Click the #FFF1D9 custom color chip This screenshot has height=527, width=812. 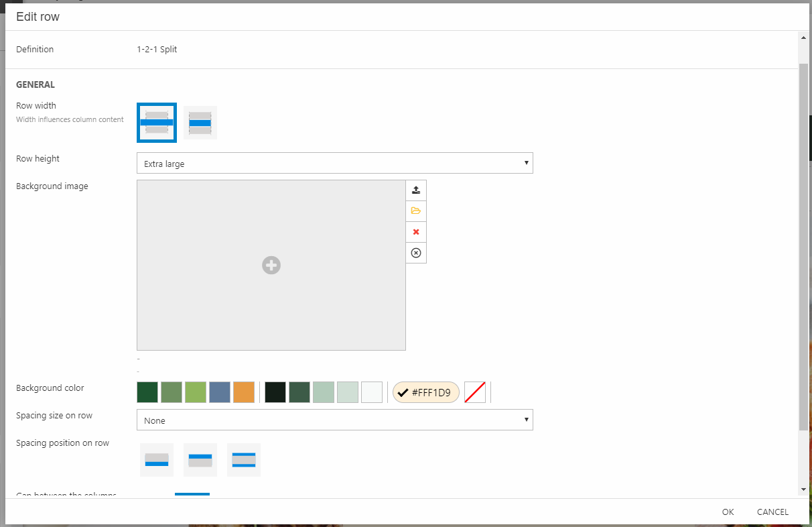(x=426, y=392)
